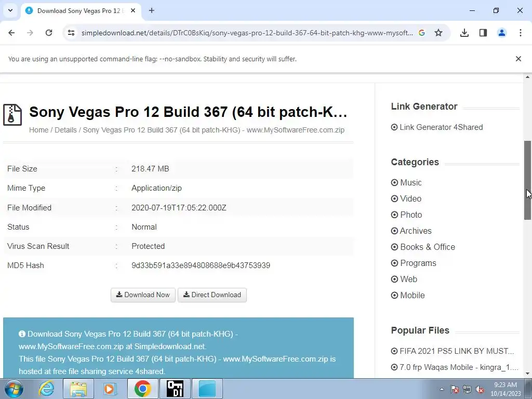
Task: Click the Google icon in address bar
Action: click(422, 33)
